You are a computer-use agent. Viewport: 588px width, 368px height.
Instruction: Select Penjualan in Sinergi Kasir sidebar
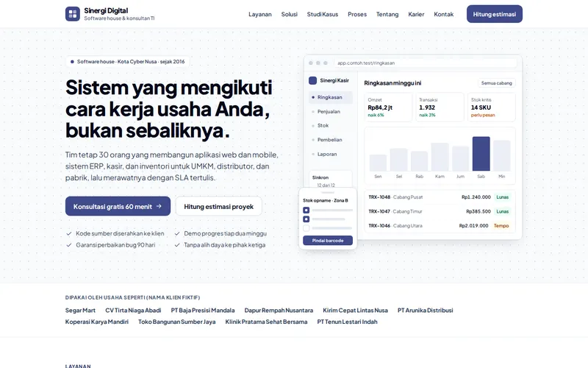pos(330,112)
